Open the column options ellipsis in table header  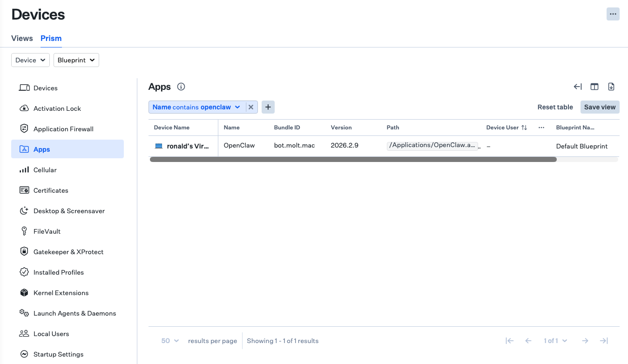541,128
